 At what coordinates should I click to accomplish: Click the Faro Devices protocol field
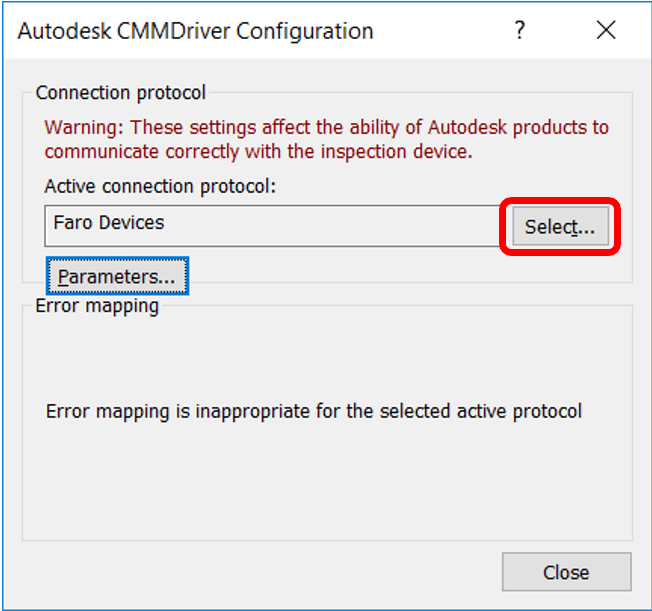tap(270, 226)
